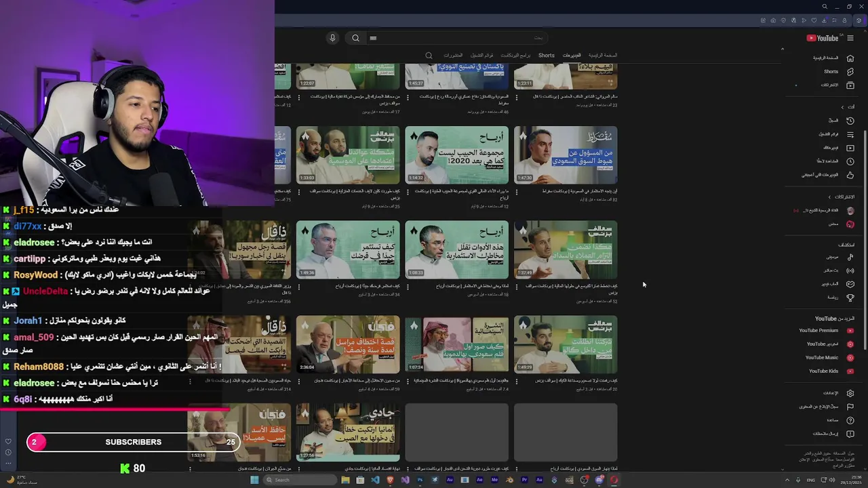Open Watch later in the sidebar
This screenshot has height=488, width=868.
(837, 161)
